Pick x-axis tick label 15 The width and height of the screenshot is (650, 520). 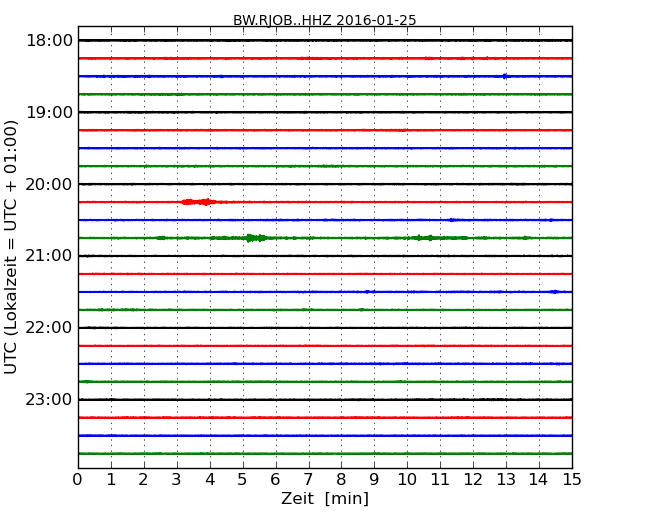point(572,480)
